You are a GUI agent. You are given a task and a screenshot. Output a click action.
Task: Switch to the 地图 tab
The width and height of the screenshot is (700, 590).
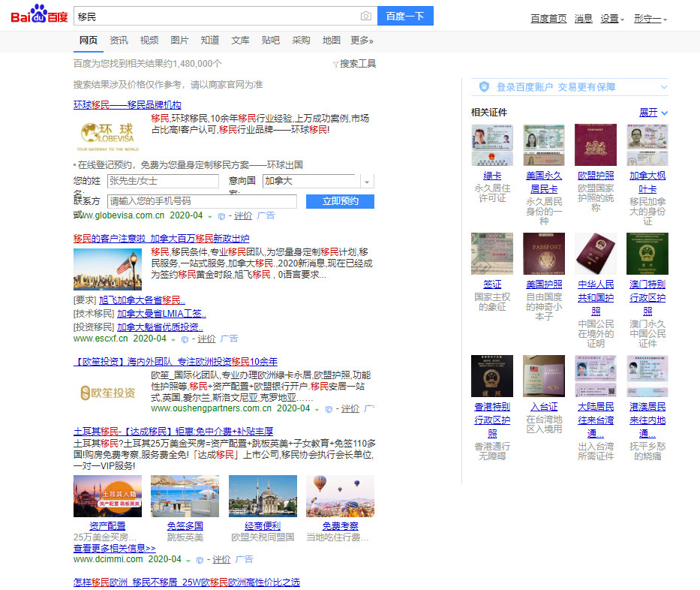coord(332,41)
